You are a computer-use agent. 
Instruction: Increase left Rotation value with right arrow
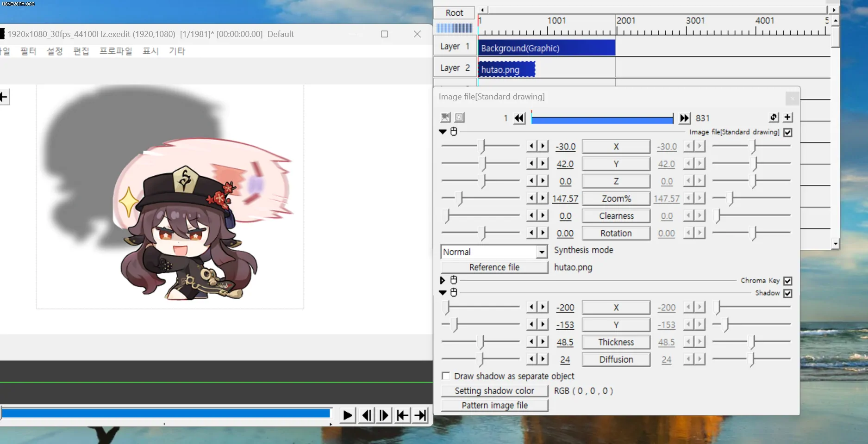[x=543, y=233]
